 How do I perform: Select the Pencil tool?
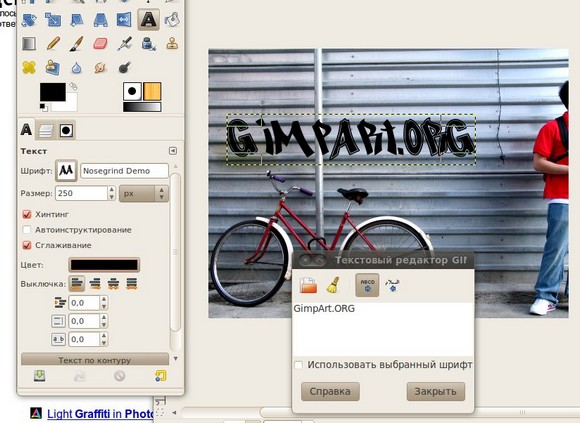[53, 44]
